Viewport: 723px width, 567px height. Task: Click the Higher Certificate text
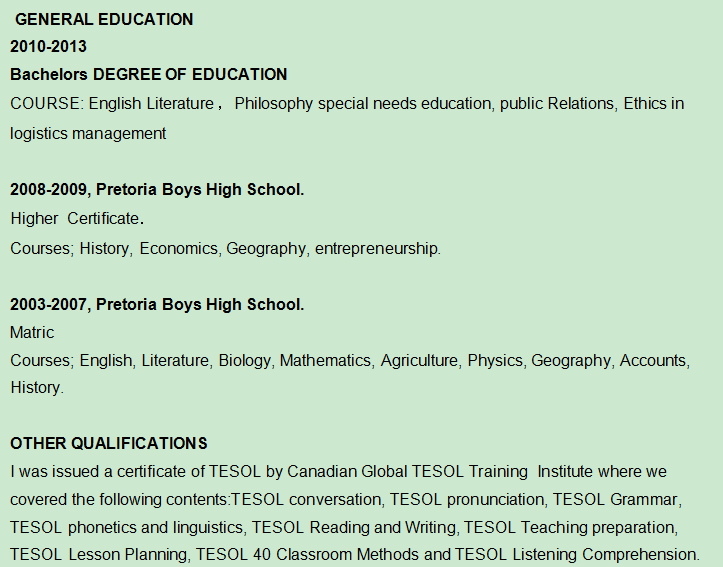tap(76, 218)
